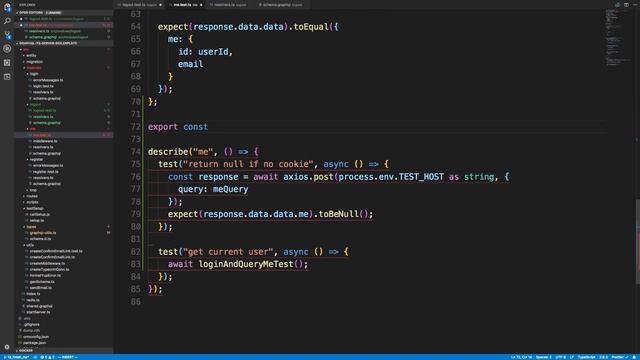Place cursor on 'export const' line 72
640x360 pixels.
click(x=178, y=127)
